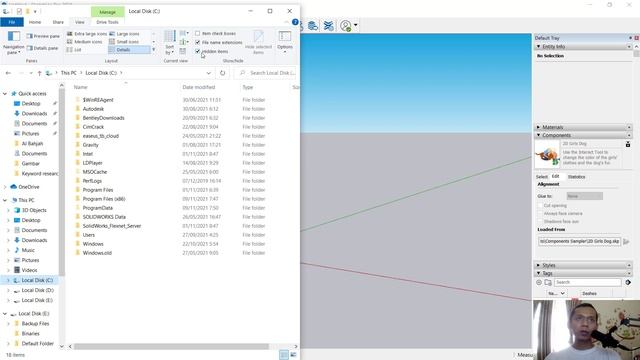Screen dimensions: 640x360
Task: Click Add Tag Folder icon in SketchUp
Action: pyautogui.click(x=548, y=282)
